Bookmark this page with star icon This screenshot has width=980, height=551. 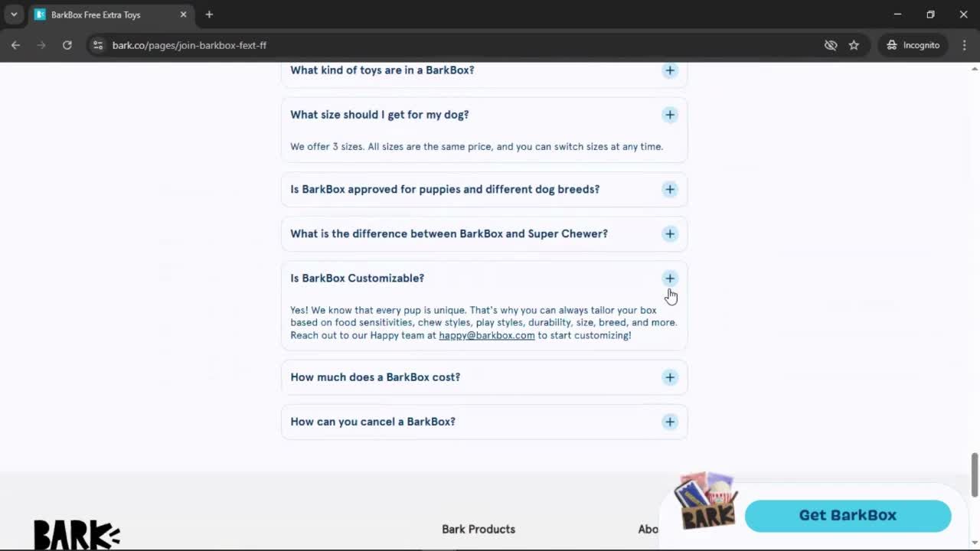(854, 45)
